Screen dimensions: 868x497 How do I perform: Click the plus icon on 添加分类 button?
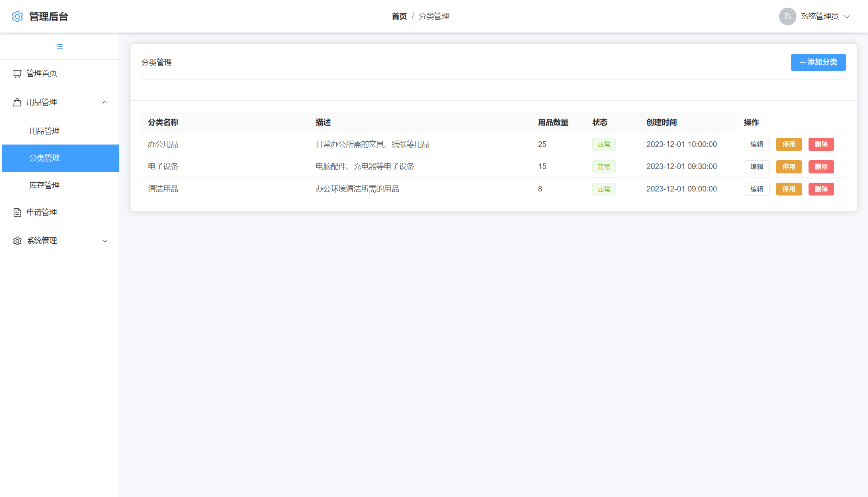(x=802, y=62)
